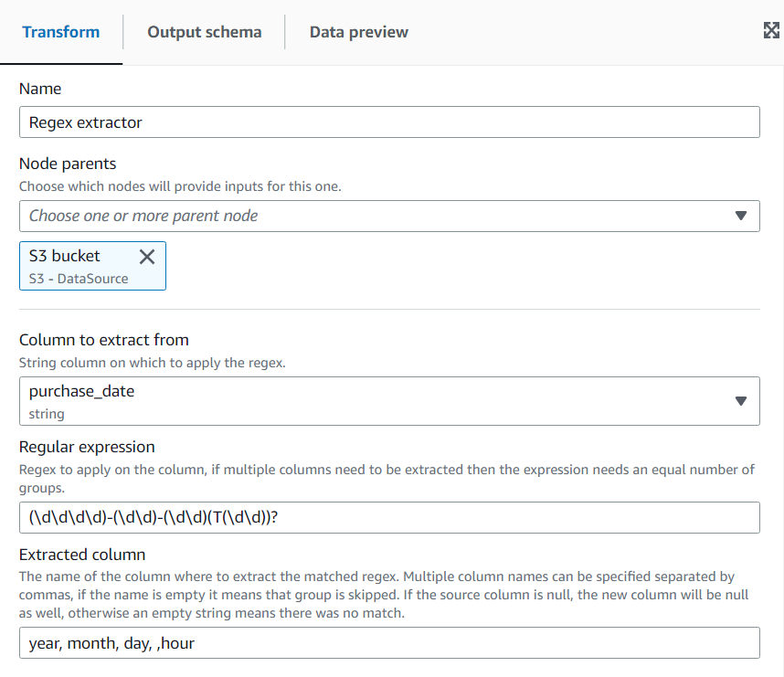Viewport: 784px width, 677px height.
Task: Click the expand-to-fullscreen icon in the top corner
Action: tap(770, 29)
